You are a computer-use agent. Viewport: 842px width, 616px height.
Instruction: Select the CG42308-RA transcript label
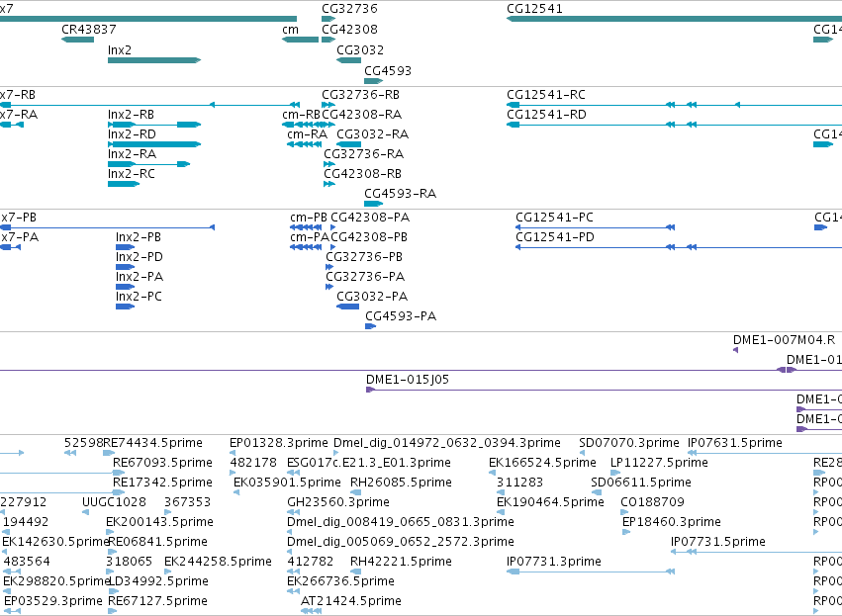pos(362,115)
